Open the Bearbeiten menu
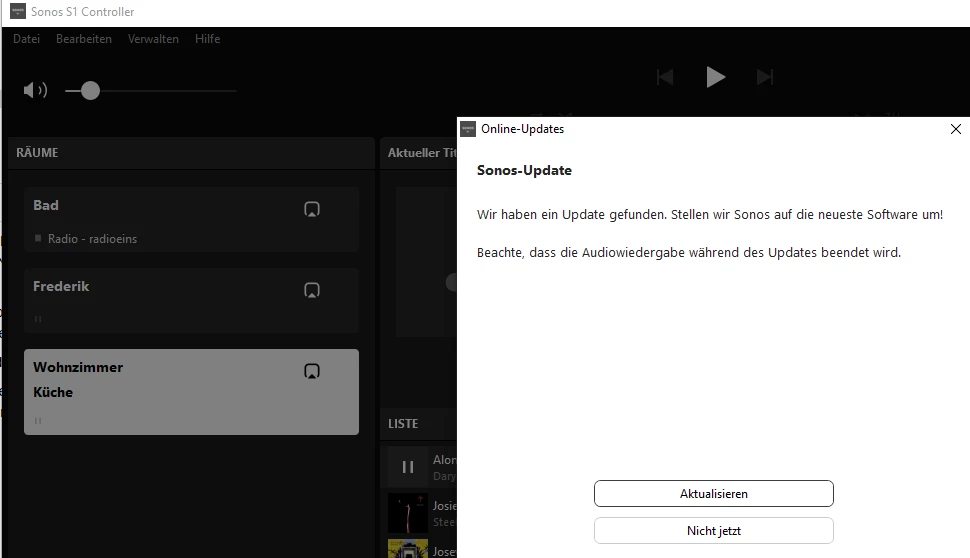970x558 pixels. (x=84, y=39)
